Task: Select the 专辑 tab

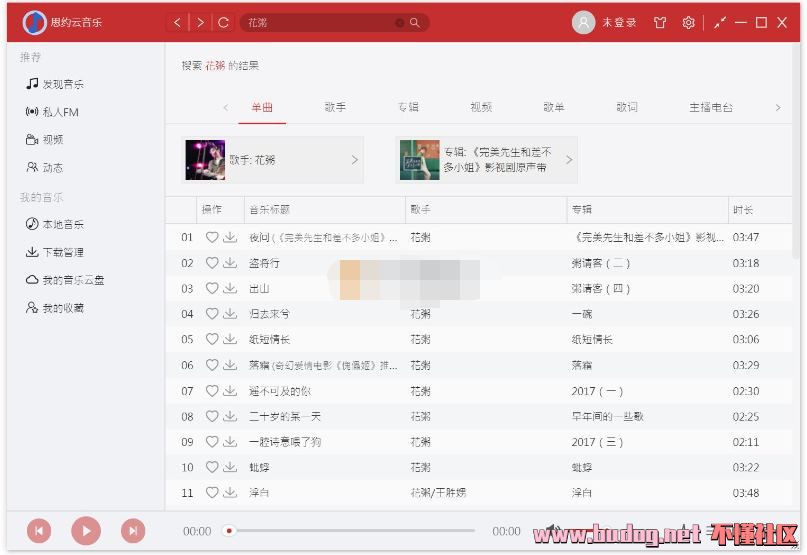Action: (x=408, y=107)
